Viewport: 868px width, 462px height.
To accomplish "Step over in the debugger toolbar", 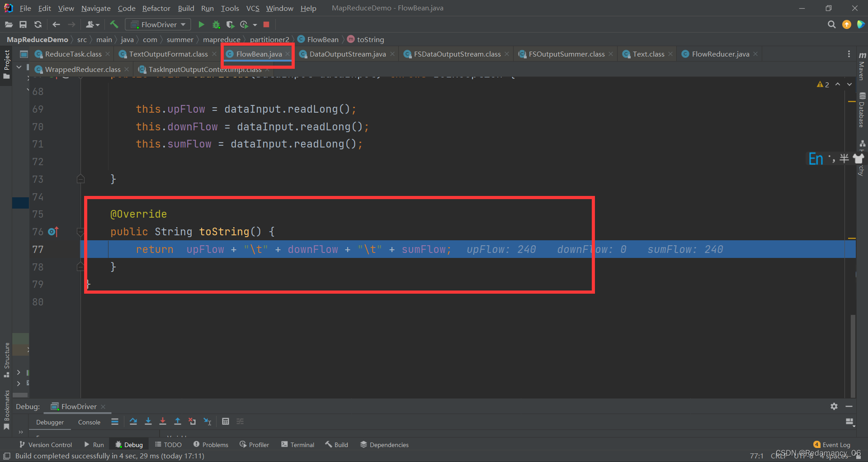I will pos(133,421).
